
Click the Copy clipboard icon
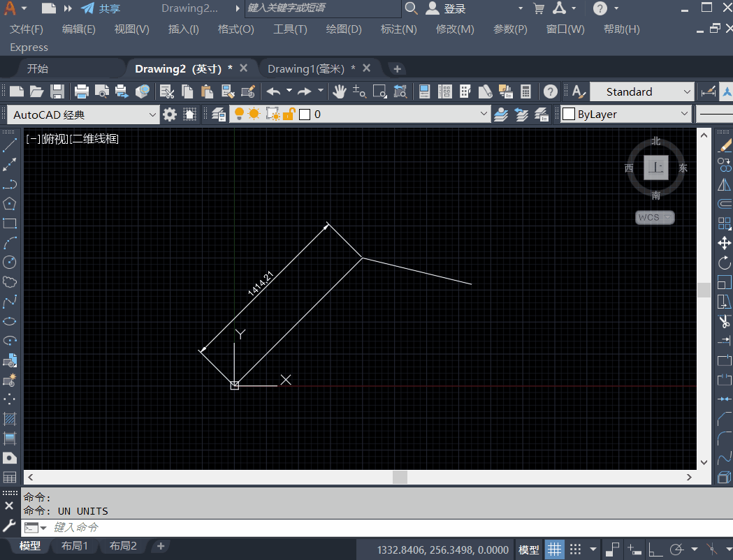[x=187, y=91]
